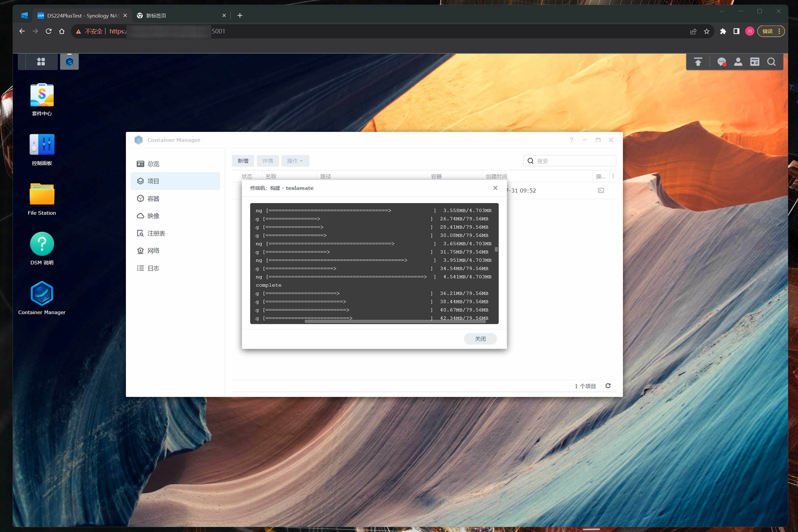Switch to the 容器 sidebar section
The image size is (798, 532).
tap(153, 198)
